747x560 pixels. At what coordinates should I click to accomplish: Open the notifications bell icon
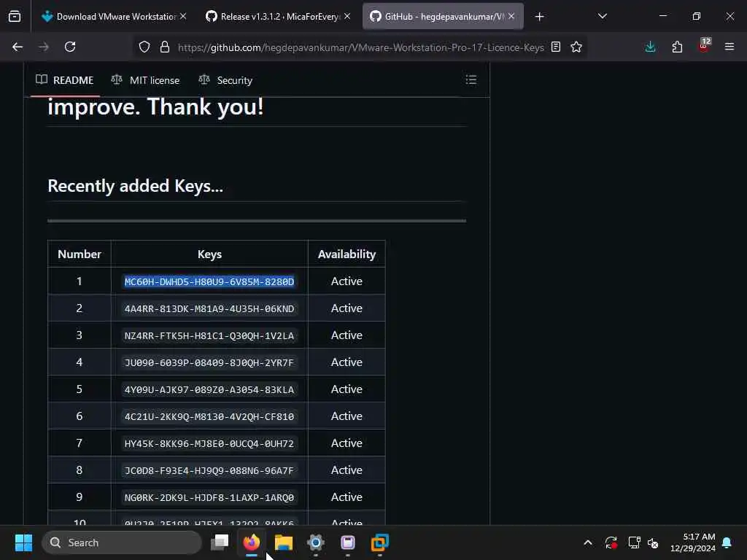(x=727, y=542)
